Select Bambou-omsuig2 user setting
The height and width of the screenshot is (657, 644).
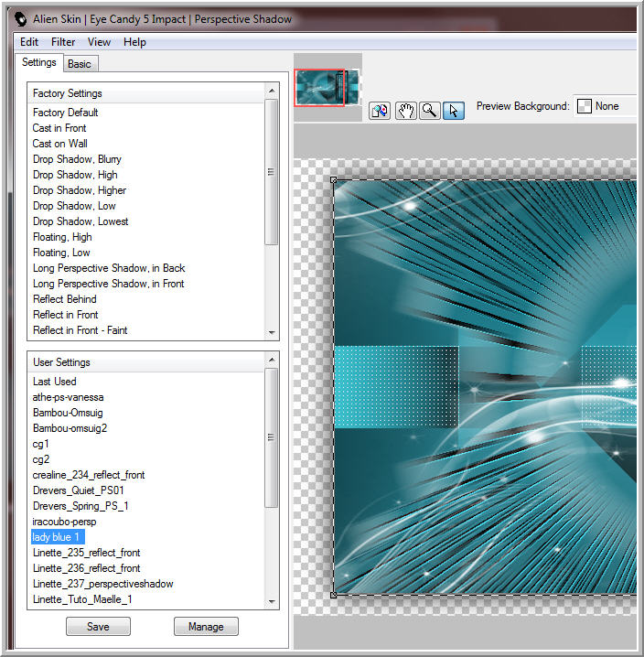click(x=70, y=428)
